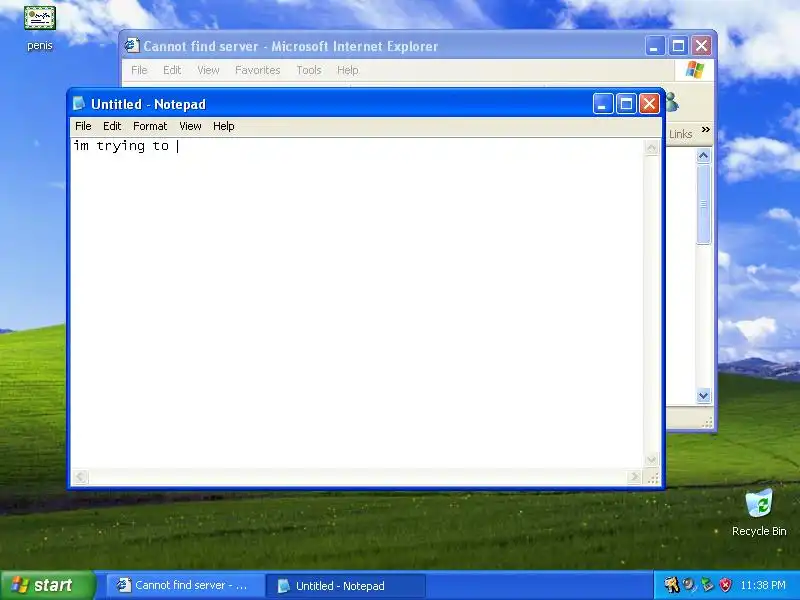Click the round gray volume tray icon
The width and height of the screenshot is (800, 600).
(689, 584)
